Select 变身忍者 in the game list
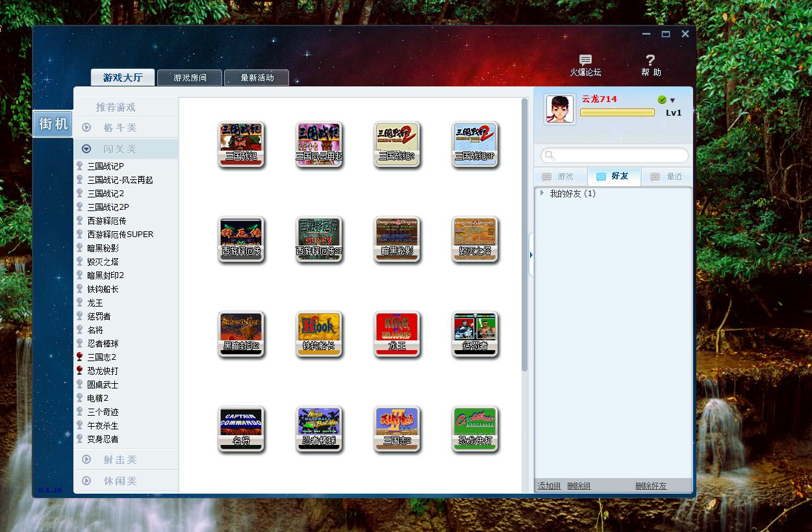 coord(103,439)
